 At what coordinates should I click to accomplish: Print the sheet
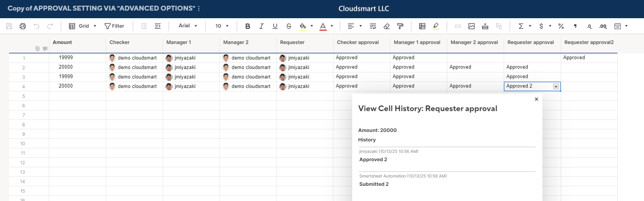[x=23, y=26]
